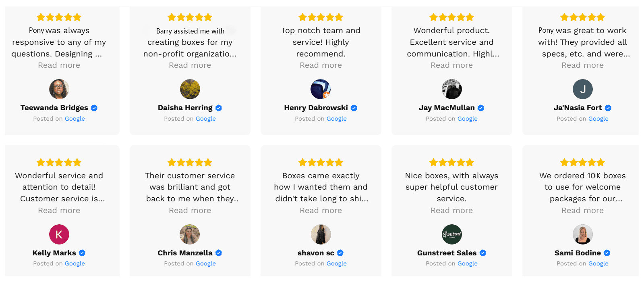Click Gunstreet Sales verified badge icon

(483, 253)
